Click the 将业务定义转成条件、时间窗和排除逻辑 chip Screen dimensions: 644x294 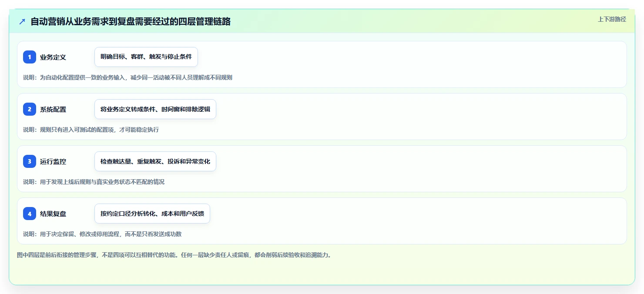[x=155, y=109]
